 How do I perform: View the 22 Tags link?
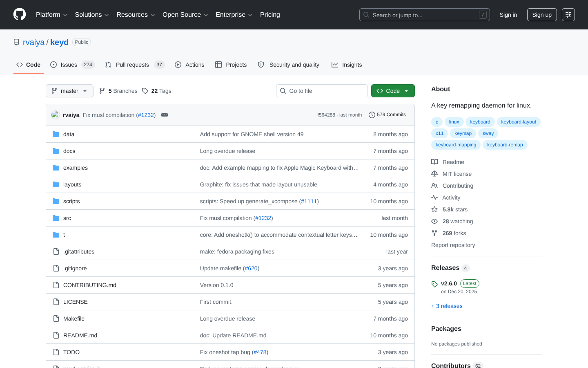click(x=157, y=91)
